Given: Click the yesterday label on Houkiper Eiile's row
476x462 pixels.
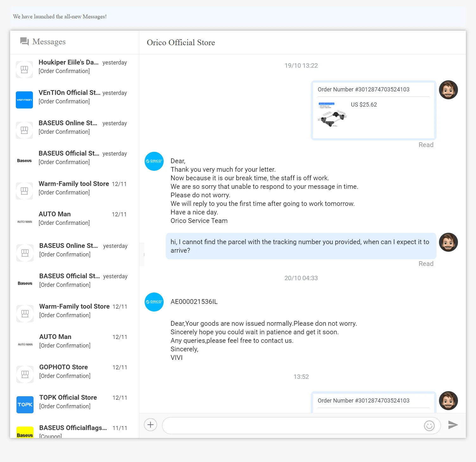Looking at the screenshot, I should click(x=115, y=63).
